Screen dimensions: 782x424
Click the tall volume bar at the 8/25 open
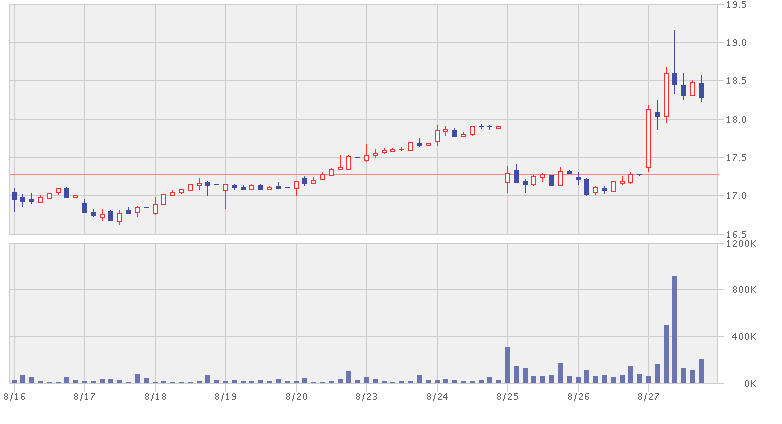point(507,365)
